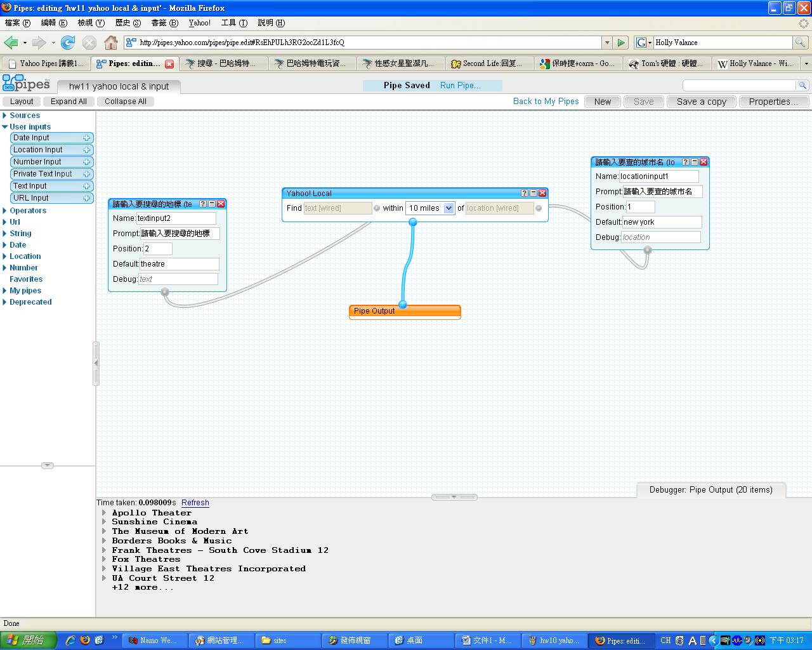The height and width of the screenshot is (650, 812).
Task: Click the Stop loading icon
Action: [89, 43]
